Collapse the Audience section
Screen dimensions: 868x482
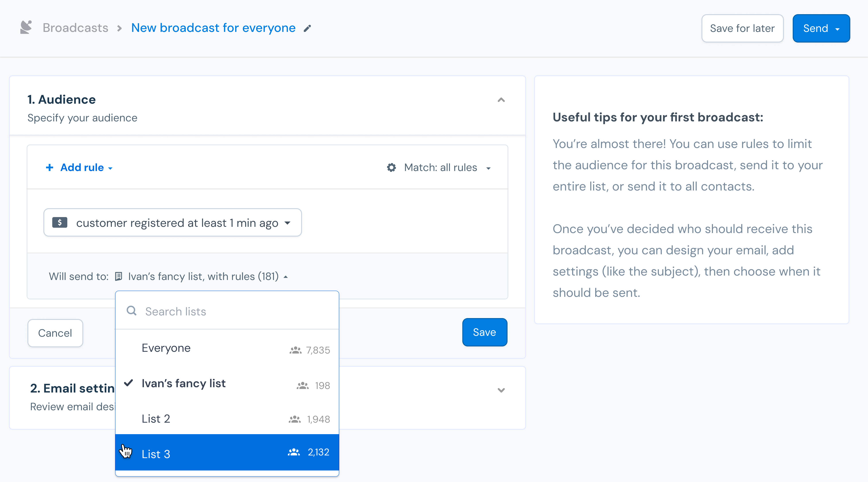501,100
